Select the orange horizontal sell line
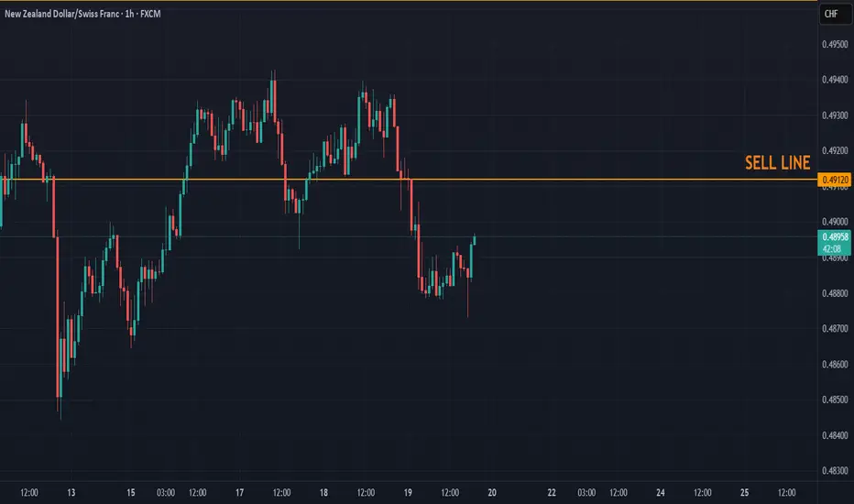Screen dimensions: 854x504 pyautogui.click(x=409, y=180)
